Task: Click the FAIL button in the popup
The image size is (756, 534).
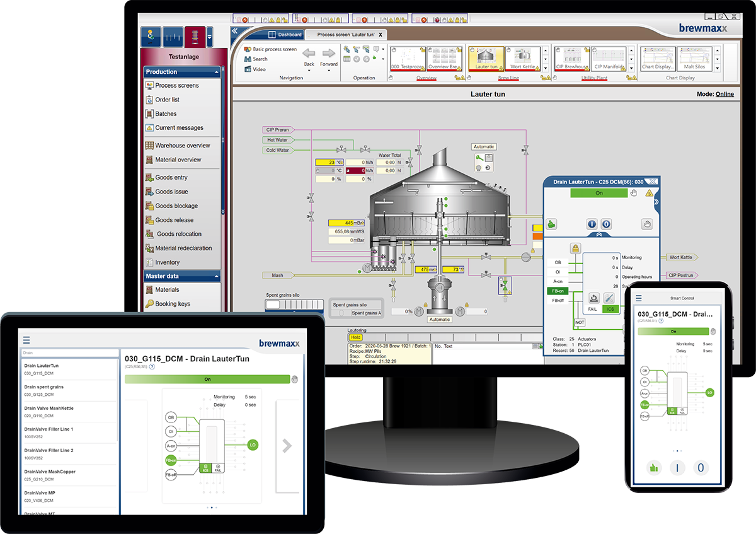Action: (x=593, y=309)
